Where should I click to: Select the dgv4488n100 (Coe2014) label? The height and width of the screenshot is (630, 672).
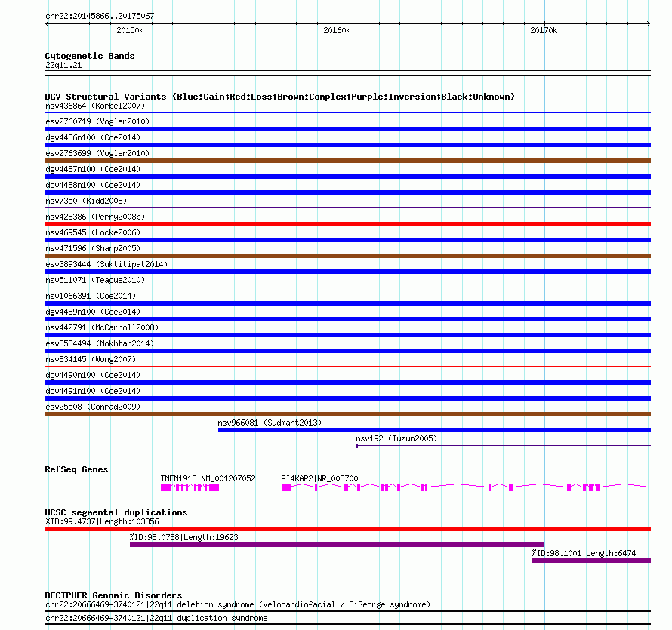tap(93, 185)
